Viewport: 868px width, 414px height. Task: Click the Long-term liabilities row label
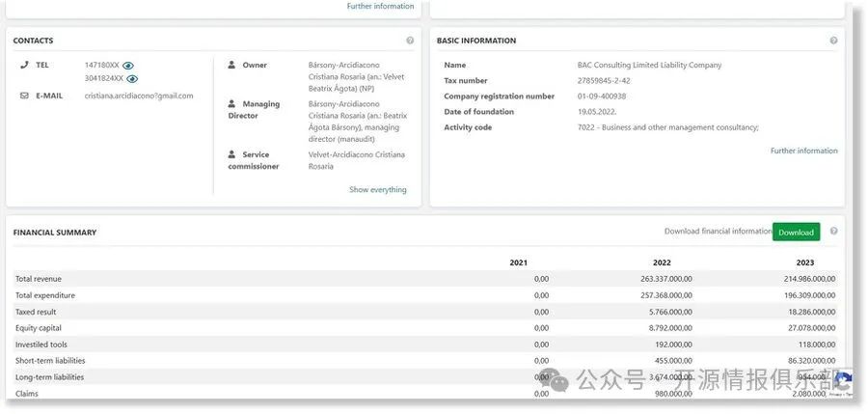pos(49,377)
